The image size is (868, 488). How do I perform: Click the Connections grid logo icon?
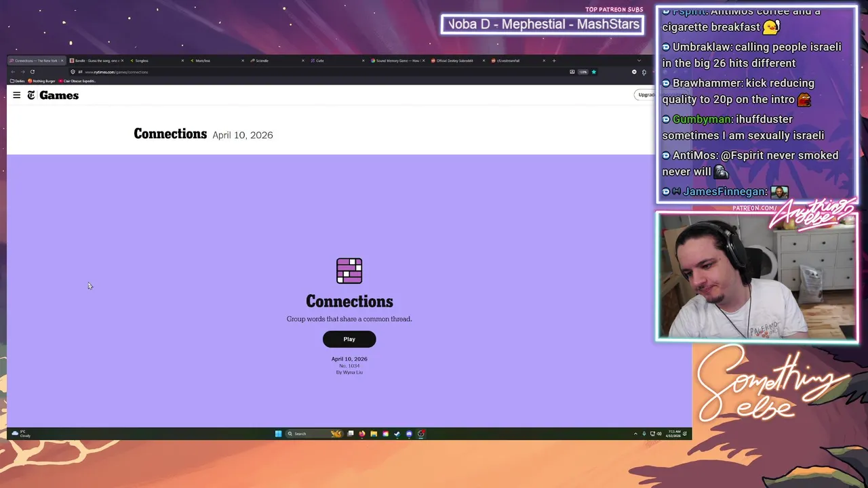[x=349, y=270]
